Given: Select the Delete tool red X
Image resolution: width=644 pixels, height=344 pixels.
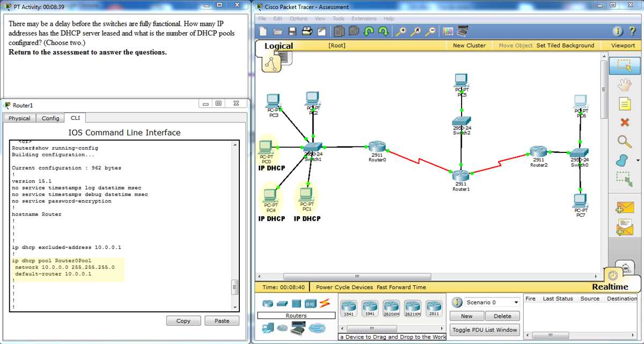Looking at the screenshot, I should tap(624, 122).
